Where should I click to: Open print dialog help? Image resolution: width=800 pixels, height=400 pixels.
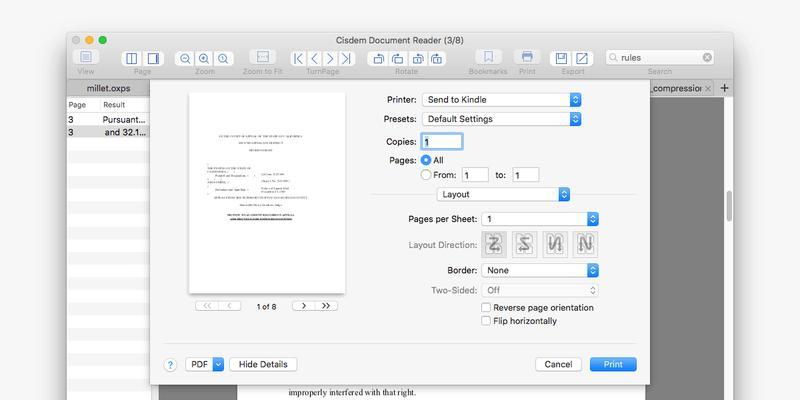[x=170, y=365]
